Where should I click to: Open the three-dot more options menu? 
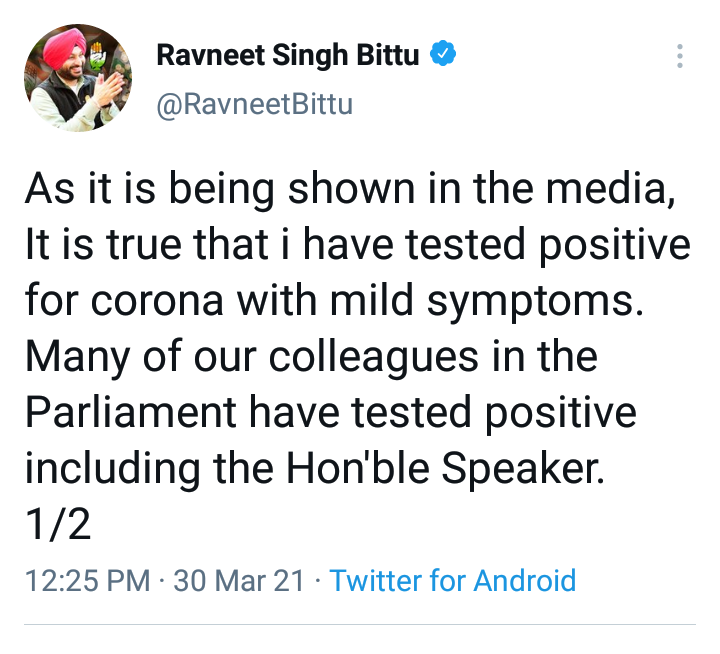(680, 56)
